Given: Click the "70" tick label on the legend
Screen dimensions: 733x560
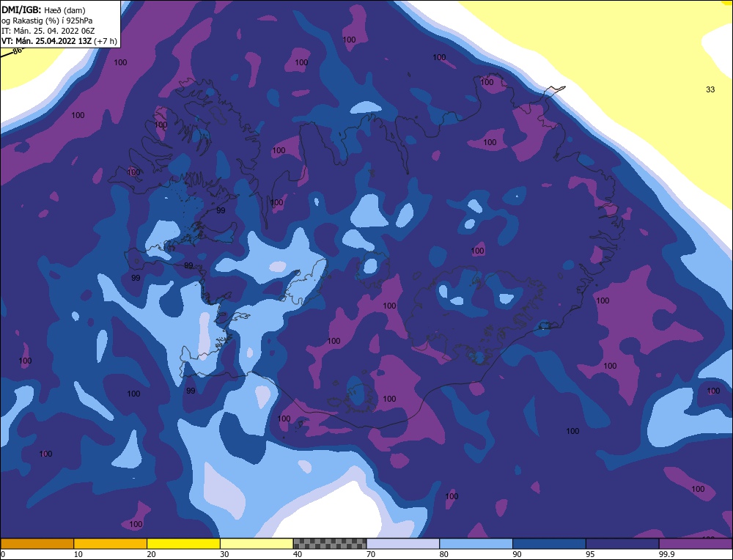Looking at the screenshot, I should tap(371, 554).
